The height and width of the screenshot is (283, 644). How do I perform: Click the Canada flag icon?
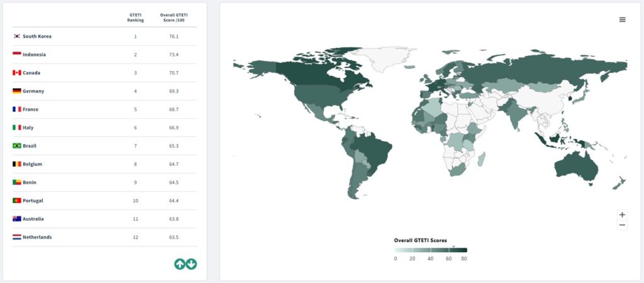click(x=17, y=73)
